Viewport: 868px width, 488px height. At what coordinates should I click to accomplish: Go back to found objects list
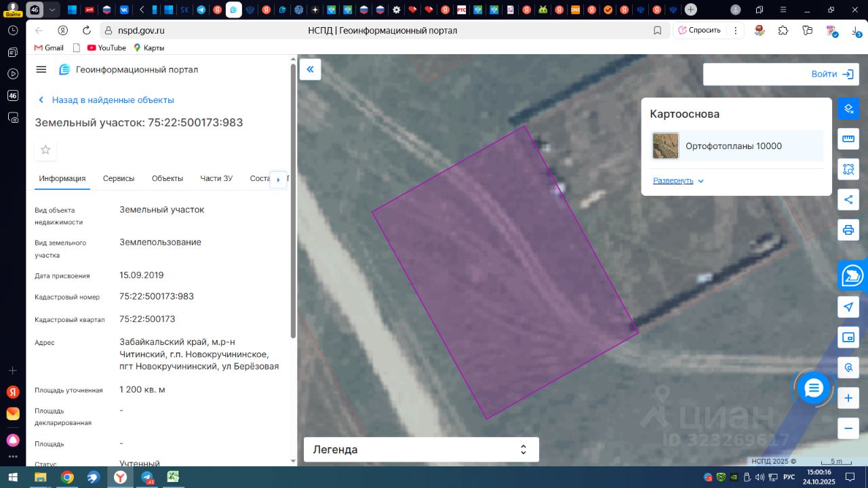pyautogui.click(x=106, y=100)
